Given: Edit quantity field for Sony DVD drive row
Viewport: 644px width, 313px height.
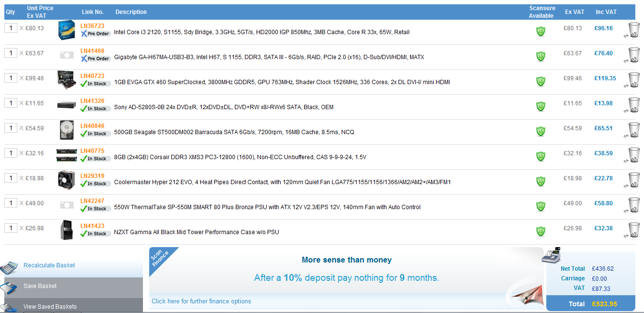Looking at the screenshot, I should point(11,103).
